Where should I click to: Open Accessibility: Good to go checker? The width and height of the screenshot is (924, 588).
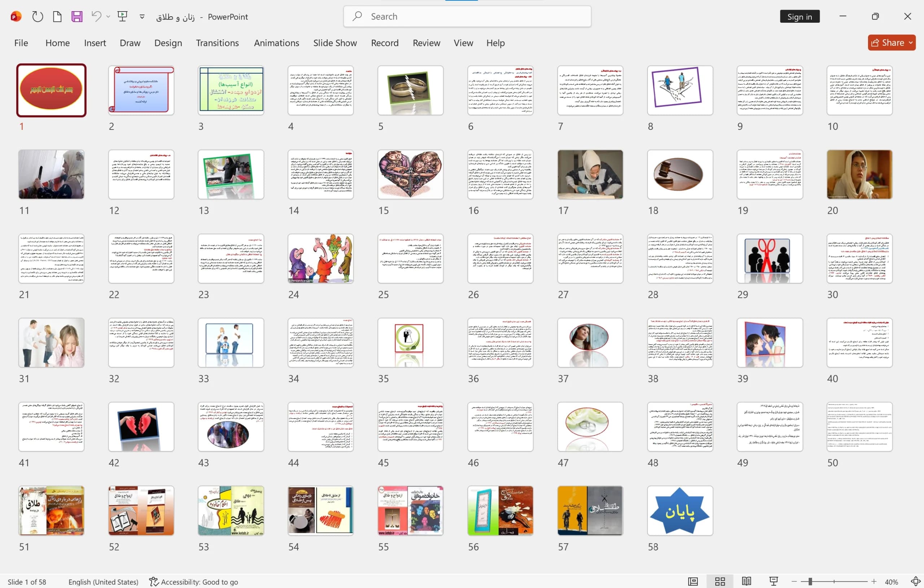point(194,582)
